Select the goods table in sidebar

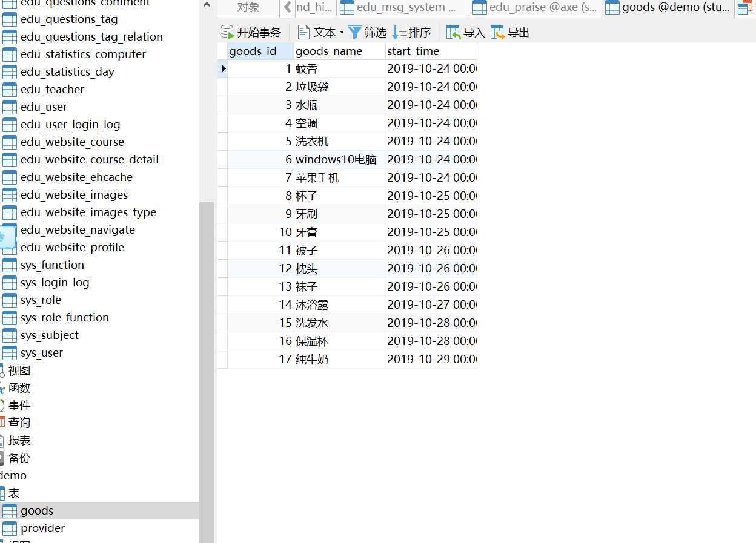pos(99,511)
